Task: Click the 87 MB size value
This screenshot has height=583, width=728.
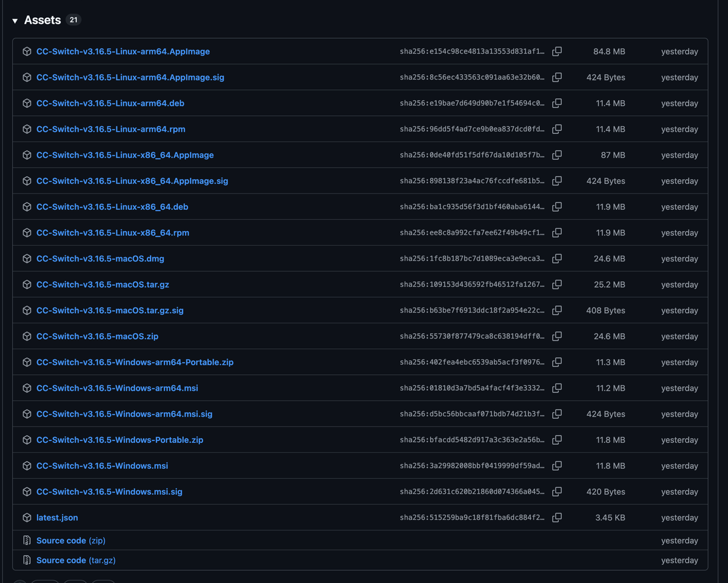Action: (613, 155)
